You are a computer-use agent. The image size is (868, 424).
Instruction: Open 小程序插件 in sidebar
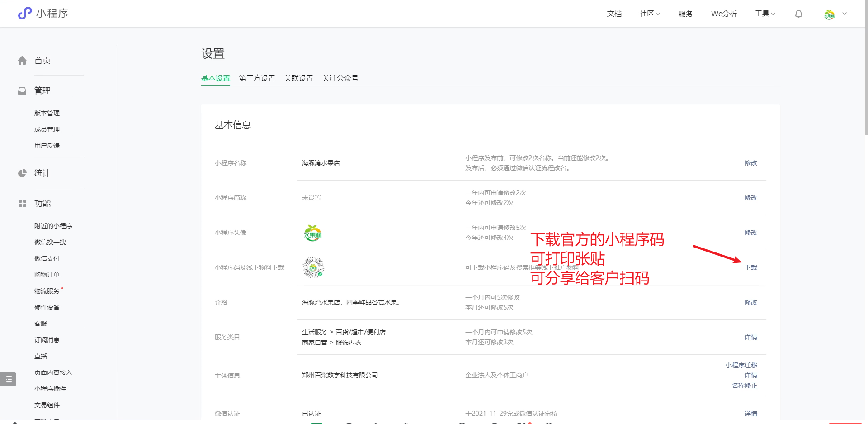point(50,389)
